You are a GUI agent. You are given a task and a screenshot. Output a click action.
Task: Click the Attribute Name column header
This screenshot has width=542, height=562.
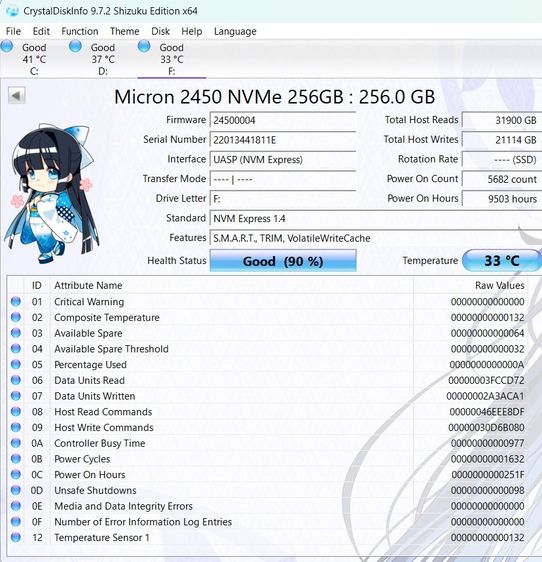click(232, 285)
